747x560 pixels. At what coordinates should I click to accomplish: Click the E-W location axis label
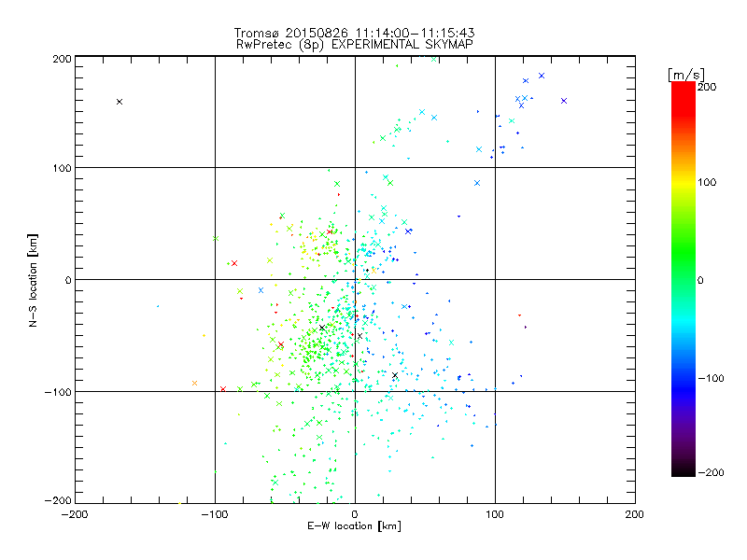pyautogui.click(x=354, y=526)
